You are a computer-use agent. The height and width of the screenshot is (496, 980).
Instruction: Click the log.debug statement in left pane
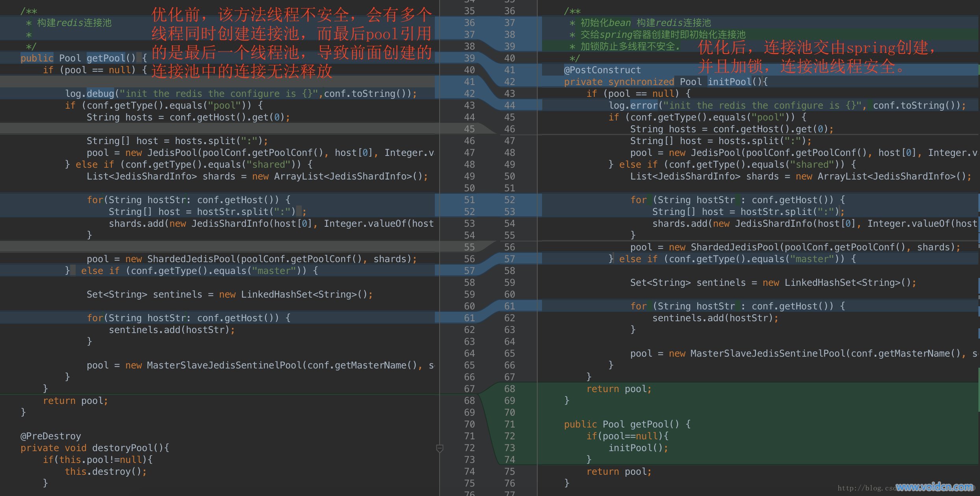click(241, 94)
